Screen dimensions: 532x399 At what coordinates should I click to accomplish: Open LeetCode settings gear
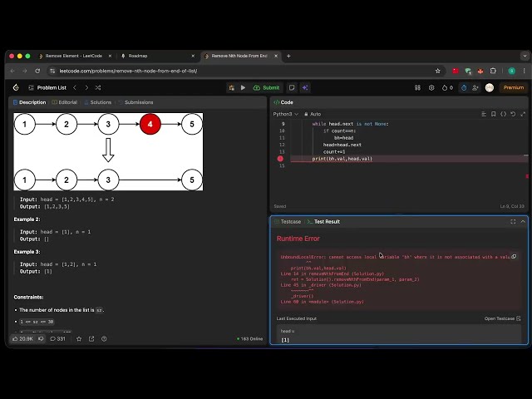431,87
